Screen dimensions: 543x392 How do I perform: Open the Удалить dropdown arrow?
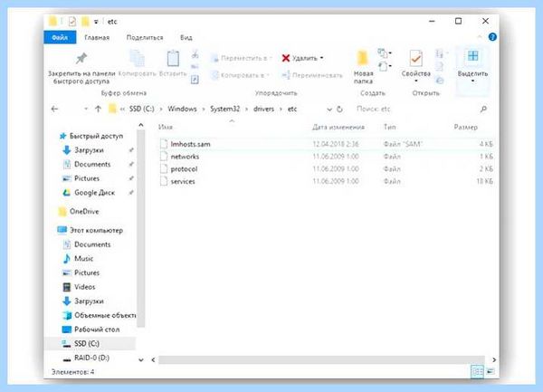321,58
